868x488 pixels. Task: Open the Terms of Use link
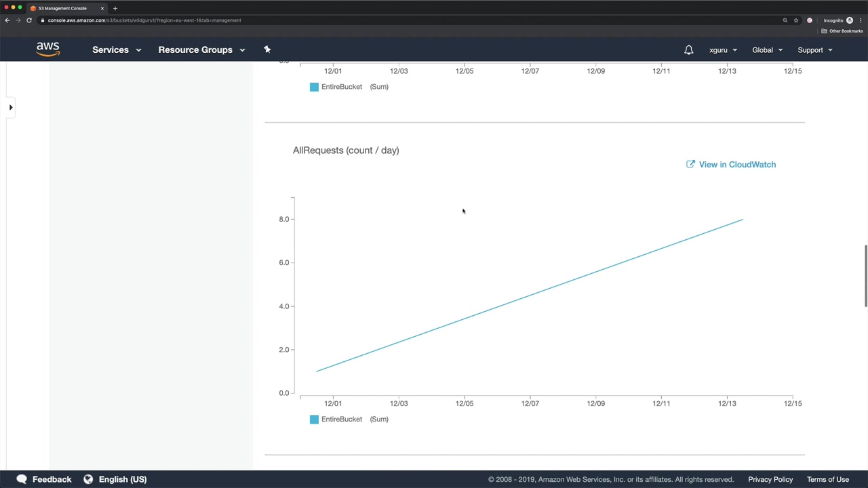coord(828,479)
